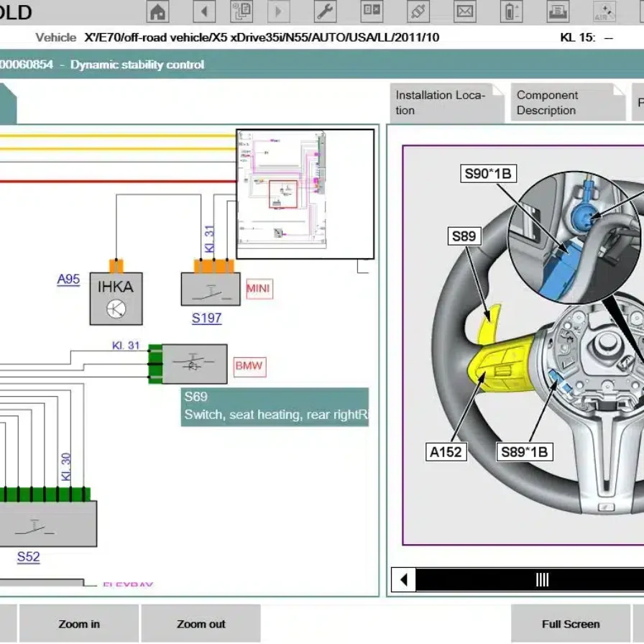Go to the home screen icon
The height and width of the screenshot is (644, 644).
[157, 11]
